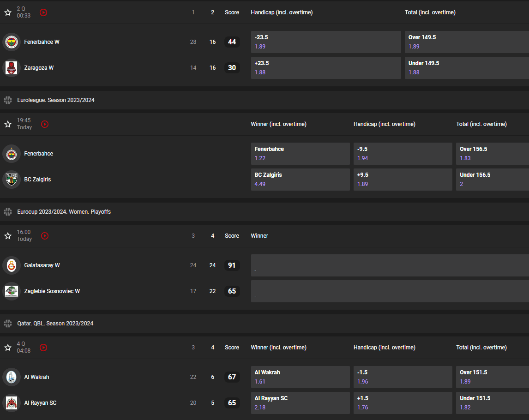529x420 pixels.
Task: Open live stream for the 16:00 Eurocup match
Action: [45, 236]
